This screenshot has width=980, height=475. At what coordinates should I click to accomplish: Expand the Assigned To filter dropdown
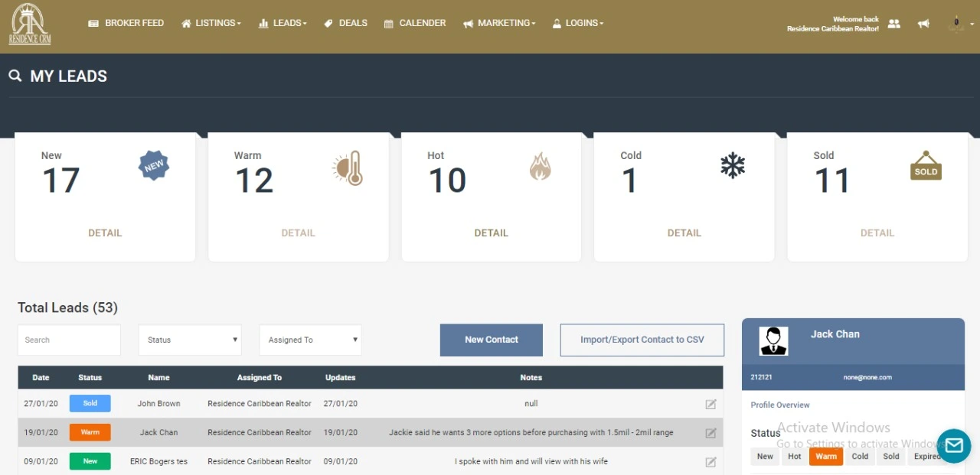310,340
